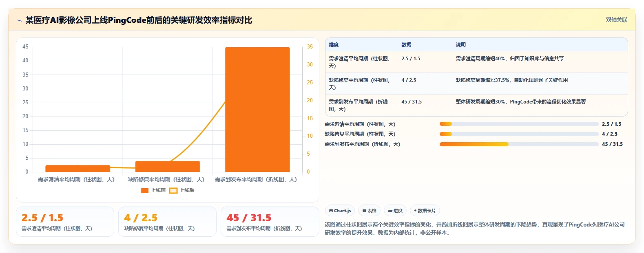
Task: Click x-axis label 需求到发布平均周期（折线图，天）
Action: click(x=256, y=179)
